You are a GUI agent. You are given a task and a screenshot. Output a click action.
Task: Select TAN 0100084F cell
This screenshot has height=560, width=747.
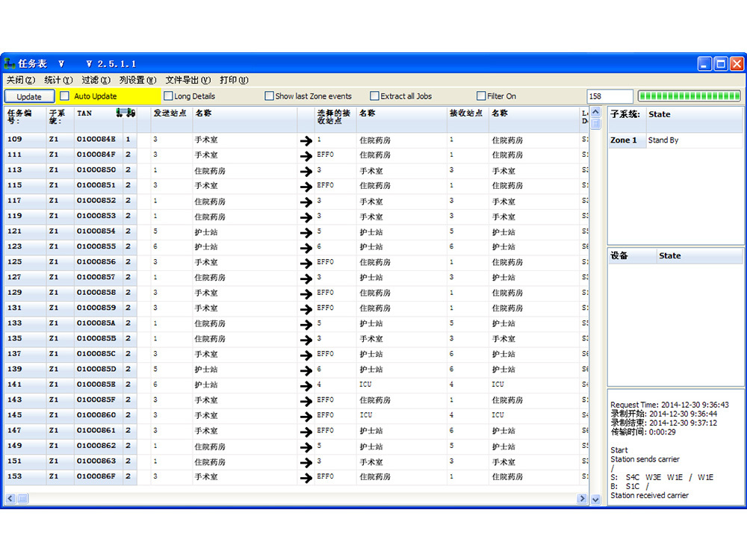96,155
